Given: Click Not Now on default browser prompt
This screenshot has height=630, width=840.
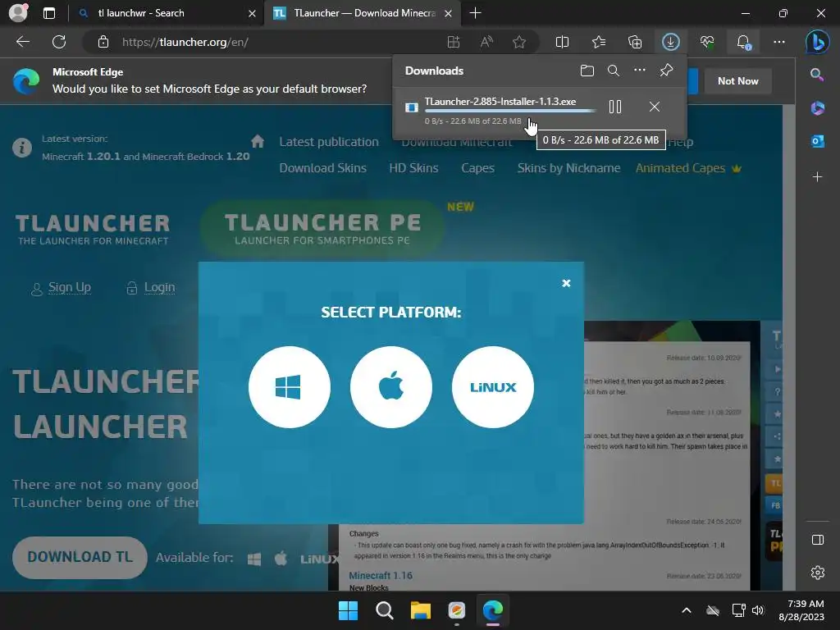Looking at the screenshot, I should pyautogui.click(x=737, y=81).
